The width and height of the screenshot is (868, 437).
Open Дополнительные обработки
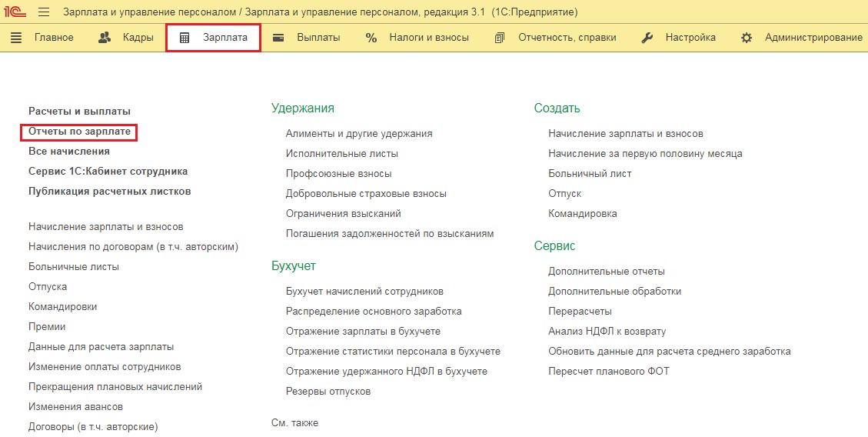click(x=614, y=292)
